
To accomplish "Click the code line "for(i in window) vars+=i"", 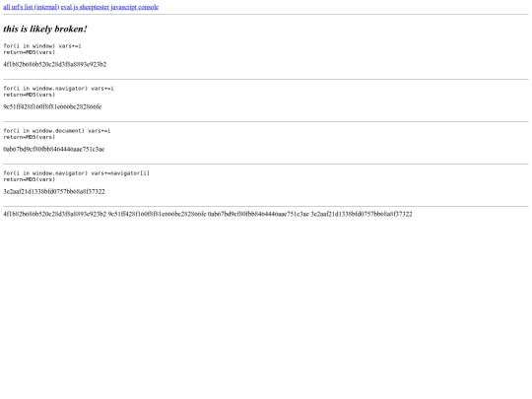I will 42,45.
